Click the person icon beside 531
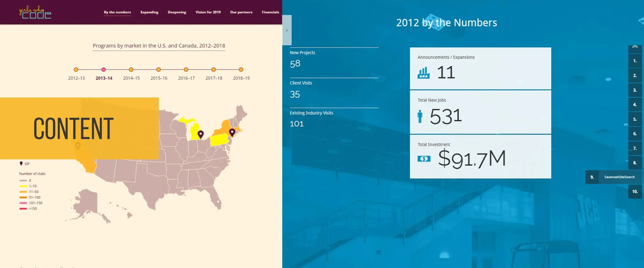 click(420, 116)
